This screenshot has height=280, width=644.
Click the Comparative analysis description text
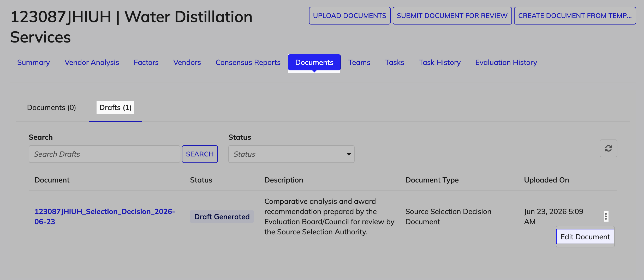tap(329, 216)
